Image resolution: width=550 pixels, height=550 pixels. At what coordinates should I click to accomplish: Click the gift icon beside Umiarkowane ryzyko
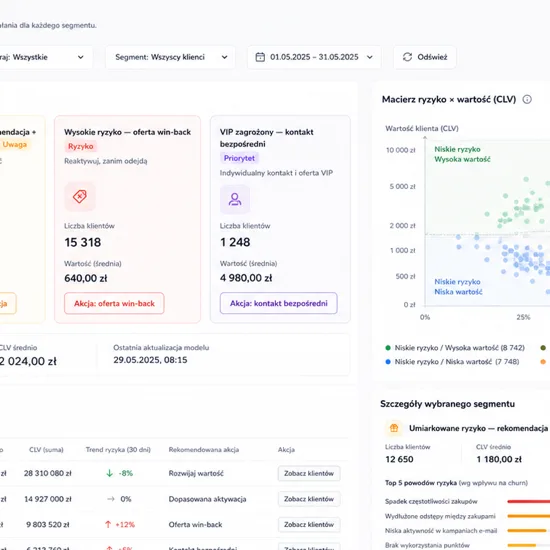pos(394,428)
